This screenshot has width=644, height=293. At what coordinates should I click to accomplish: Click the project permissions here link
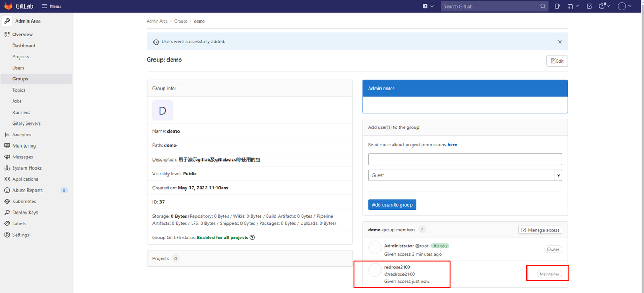click(452, 145)
